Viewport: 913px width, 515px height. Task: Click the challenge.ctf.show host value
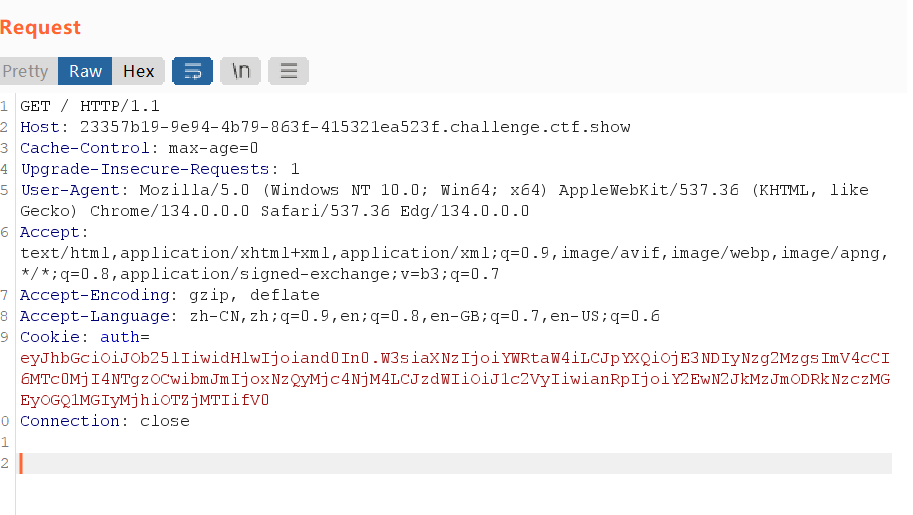coord(355,127)
